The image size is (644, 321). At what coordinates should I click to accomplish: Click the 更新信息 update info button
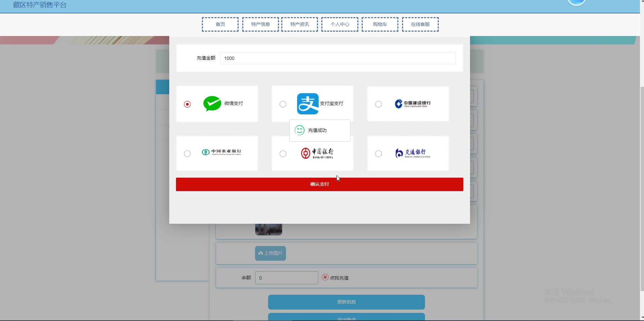pos(347,302)
